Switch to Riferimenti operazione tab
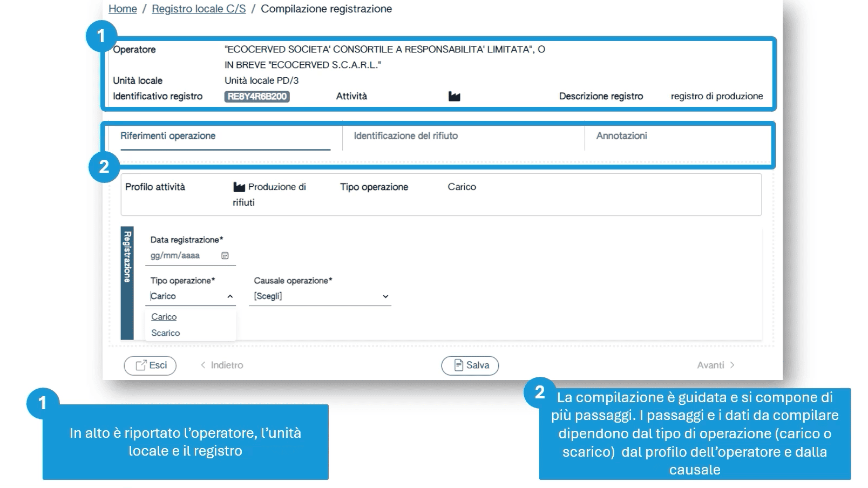 [168, 136]
